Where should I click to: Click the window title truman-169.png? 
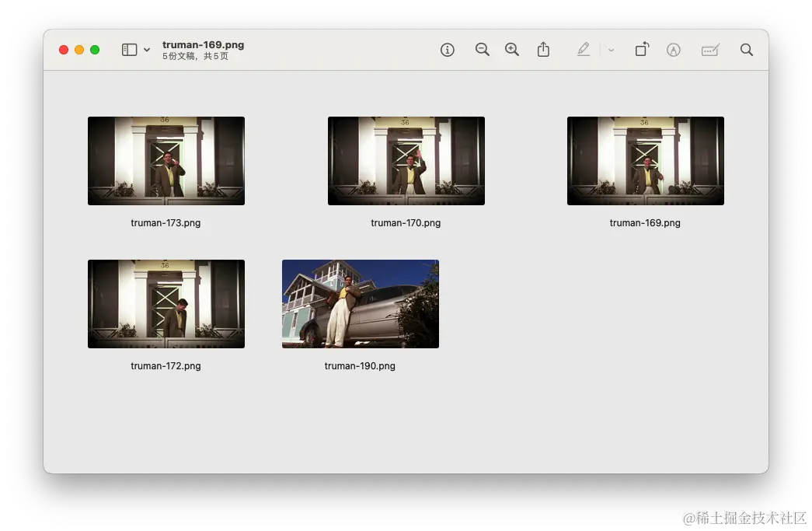(x=204, y=45)
